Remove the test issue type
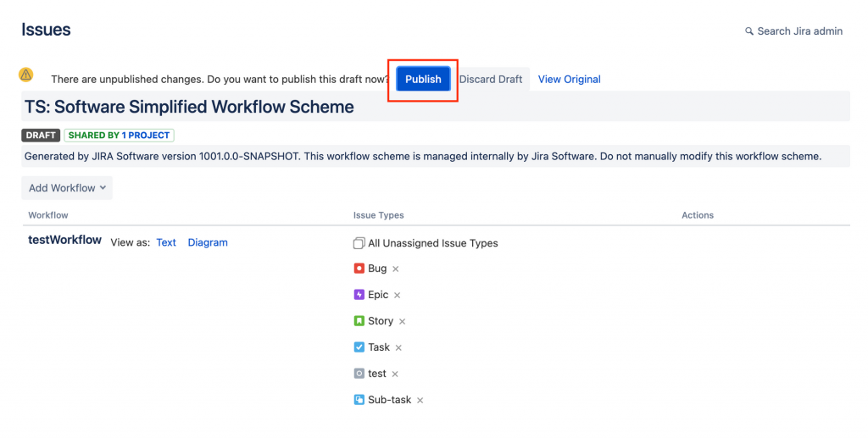 [x=395, y=374]
